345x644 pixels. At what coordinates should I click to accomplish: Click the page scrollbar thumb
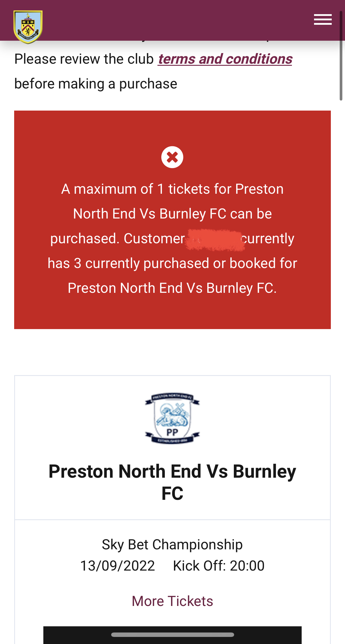click(341, 56)
